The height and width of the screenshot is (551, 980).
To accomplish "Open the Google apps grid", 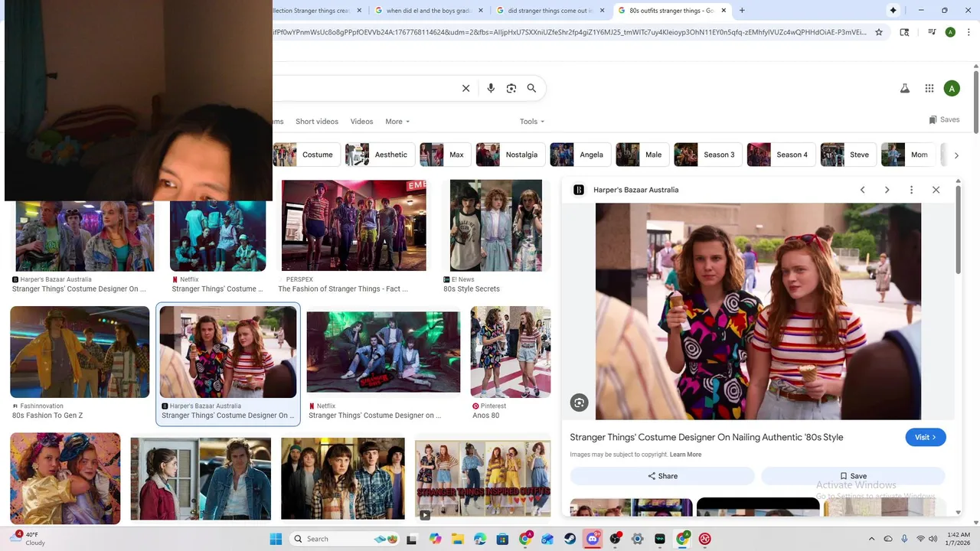I will click(x=929, y=89).
